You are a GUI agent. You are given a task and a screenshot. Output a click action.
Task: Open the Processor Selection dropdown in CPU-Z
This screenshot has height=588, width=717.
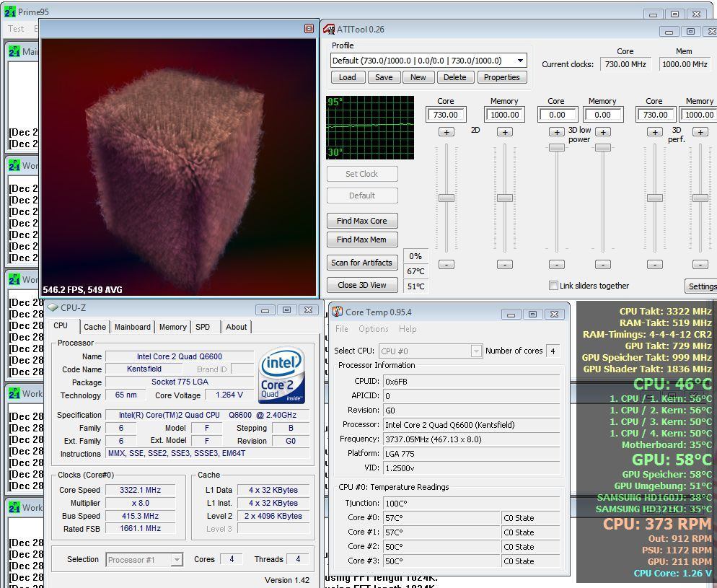[x=177, y=560]
